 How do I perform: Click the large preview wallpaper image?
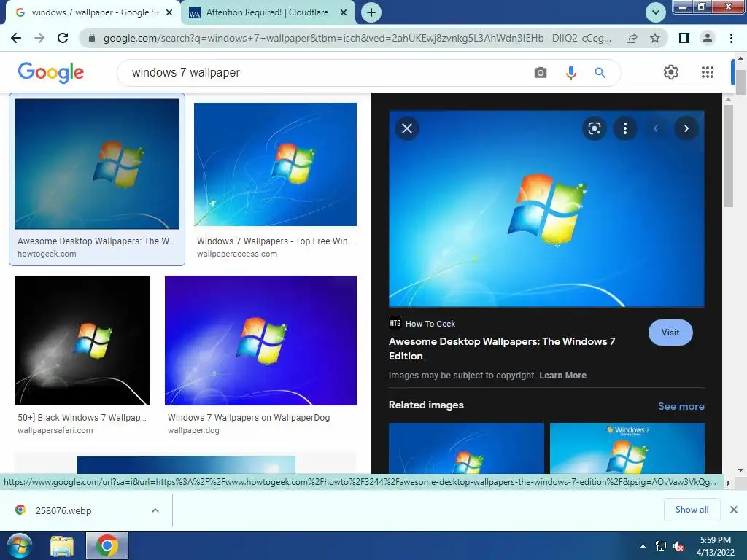coord(546,209)
